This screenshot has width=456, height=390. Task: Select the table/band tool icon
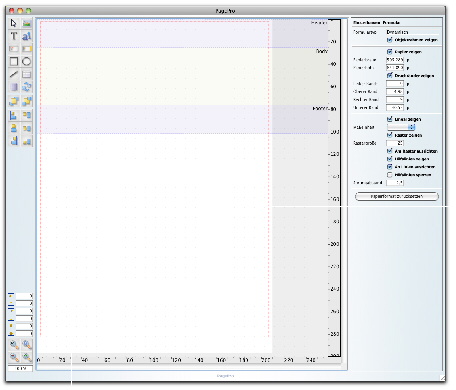click(27, 74)
